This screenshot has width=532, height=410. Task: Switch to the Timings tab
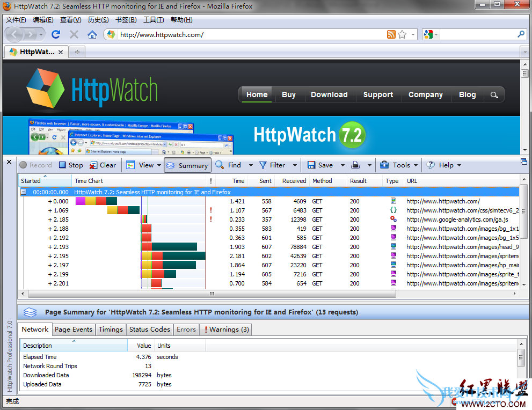click(111, 330)
